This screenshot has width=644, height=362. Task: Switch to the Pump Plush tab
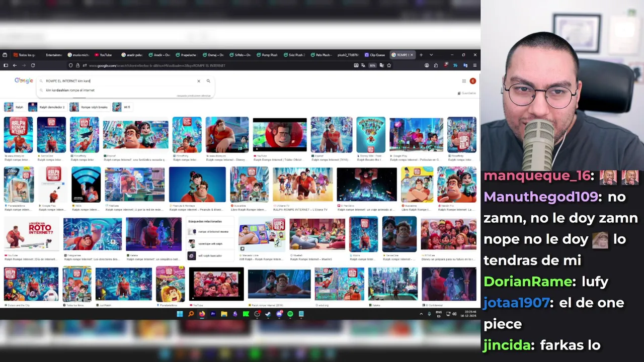pyautogui.click(x=267, y=55)
